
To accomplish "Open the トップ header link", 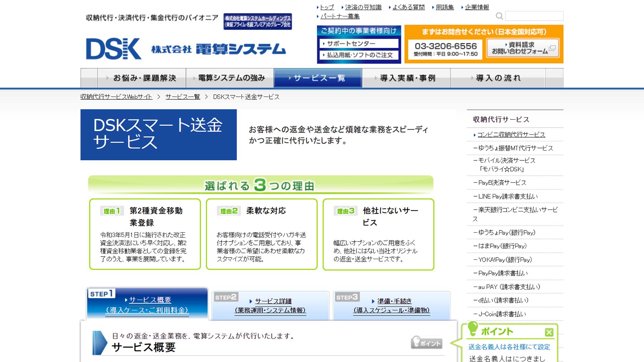I will (327, 7).
